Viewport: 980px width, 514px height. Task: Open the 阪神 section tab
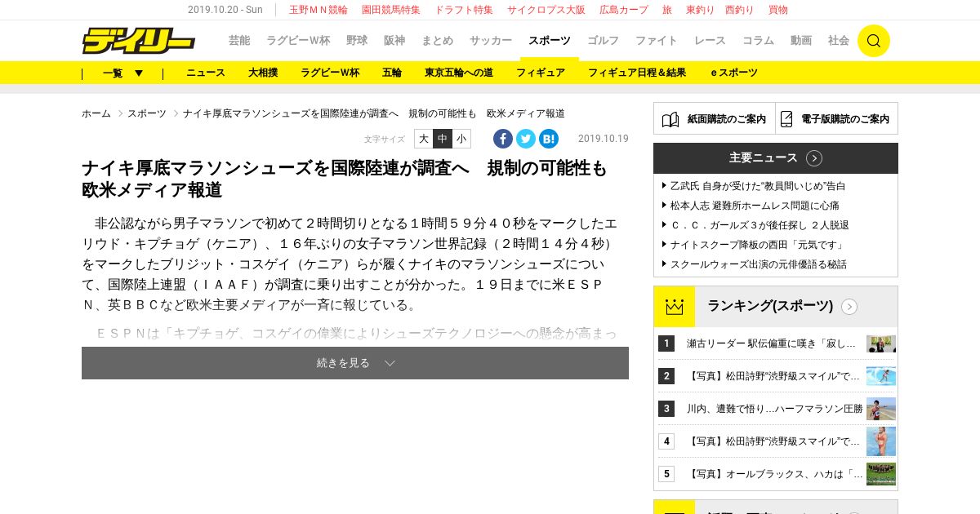click(x=394, y=40)
